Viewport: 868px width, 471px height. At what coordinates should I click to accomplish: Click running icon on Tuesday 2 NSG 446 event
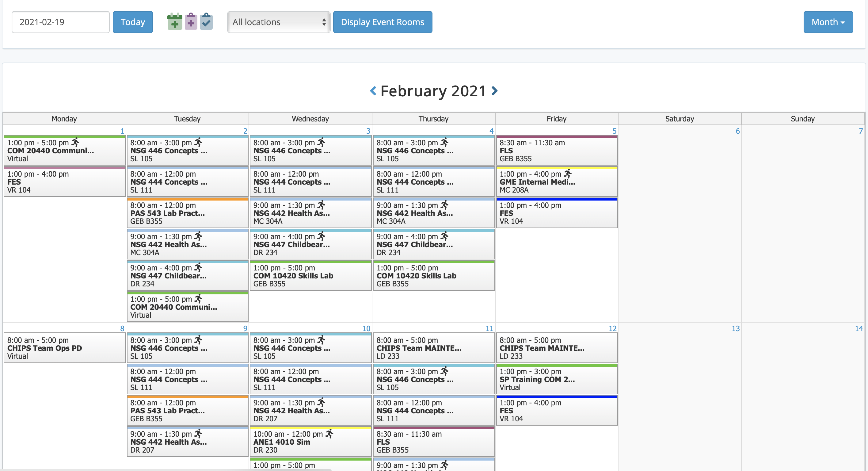click(198, 142)
